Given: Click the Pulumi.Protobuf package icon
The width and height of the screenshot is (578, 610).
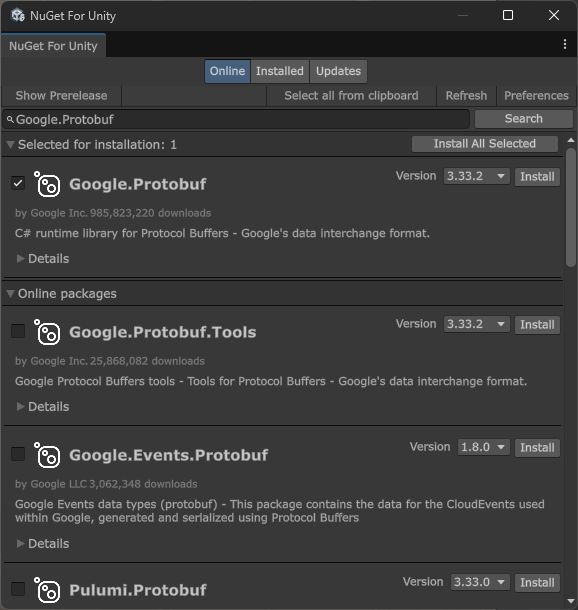Looking at the screenshot, I should tap(47, 590).
